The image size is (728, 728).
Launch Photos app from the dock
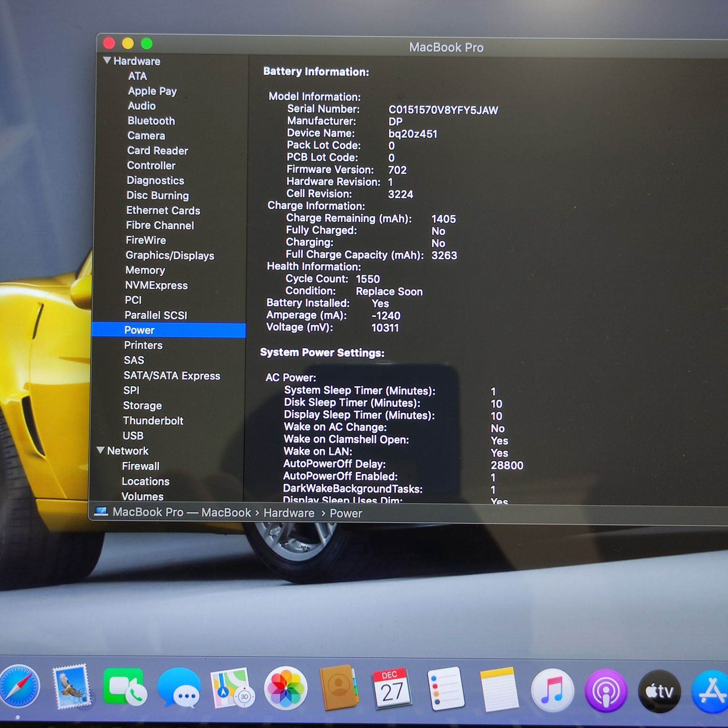(286, 689)
